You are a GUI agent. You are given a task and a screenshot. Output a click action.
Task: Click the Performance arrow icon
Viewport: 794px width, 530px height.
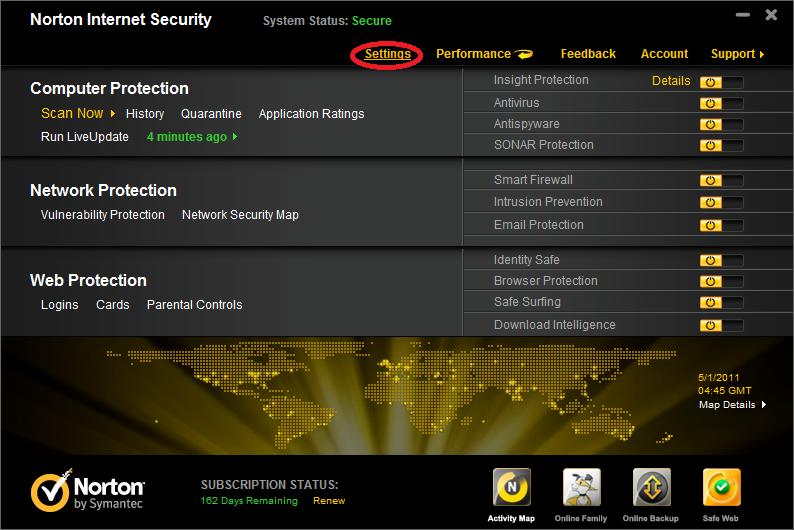tap(524, 54)
